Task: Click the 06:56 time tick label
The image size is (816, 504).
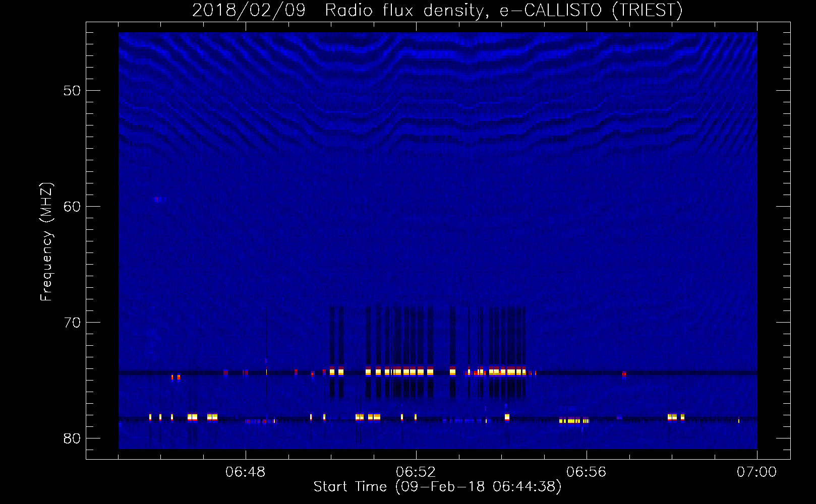Action: (587, 472)
